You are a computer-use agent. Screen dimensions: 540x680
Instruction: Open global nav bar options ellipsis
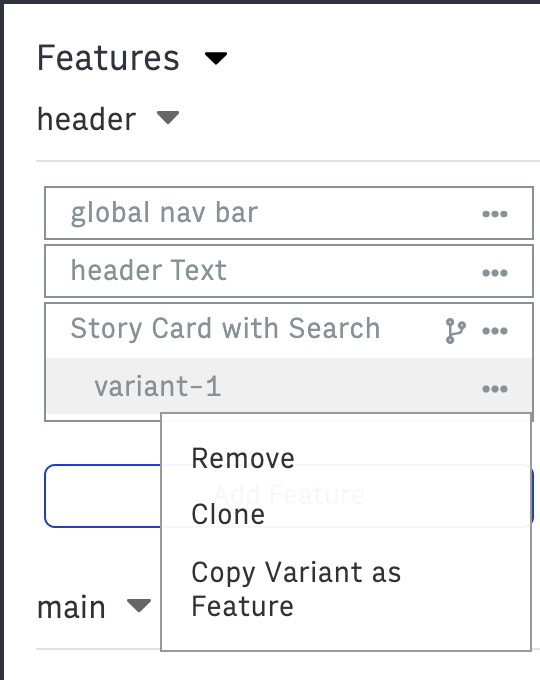coord(495,214)
